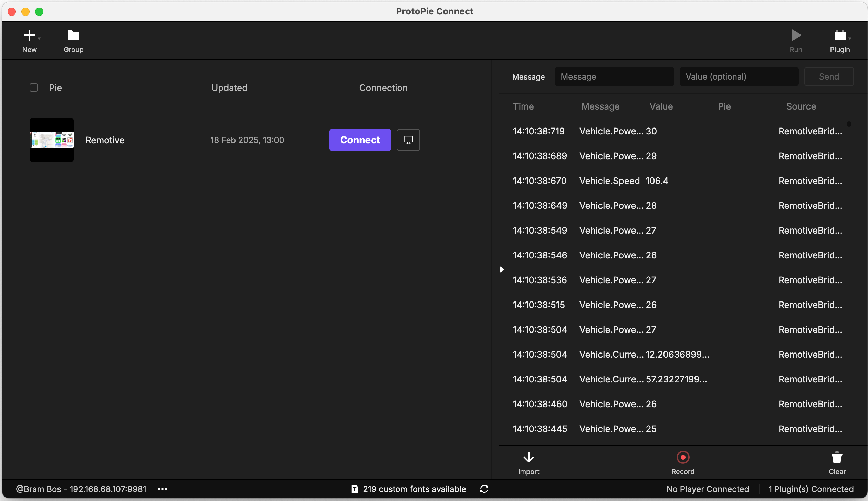The width and height of the screenshot is (868, 501).
Task: Click the Pie column header label
Action: [x=55, y=88]
